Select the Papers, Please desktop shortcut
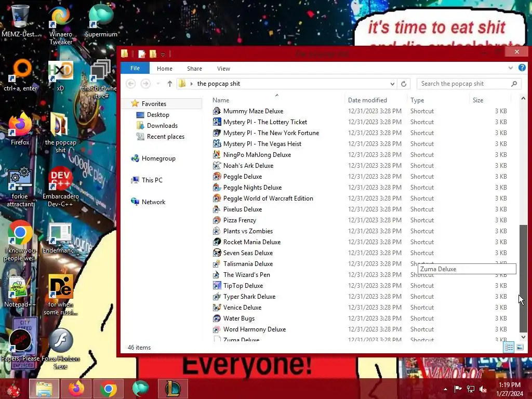This screenshot has height=399, width=532. tap(20, 345)
